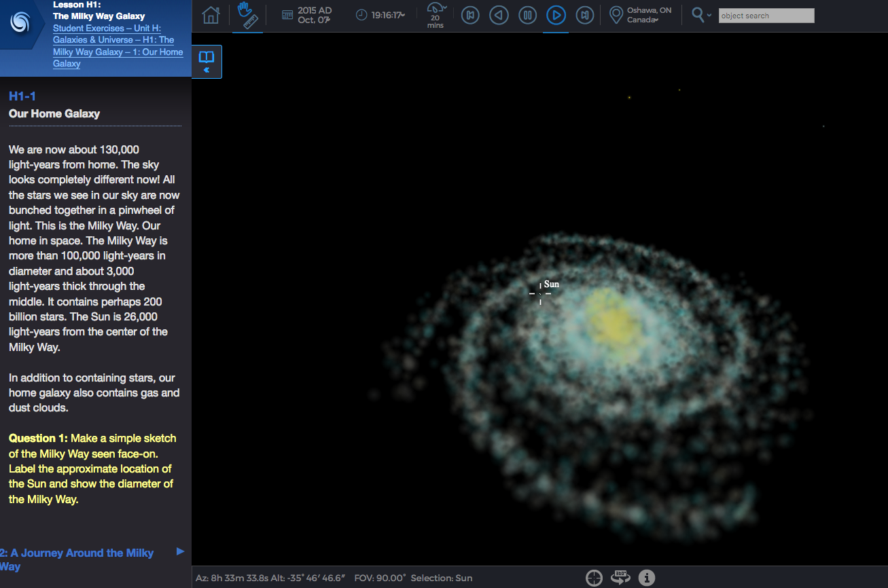Change the 20 mins time step interval
The height and width of the screenshot is (588, 888).
click(x=436, y=15)
